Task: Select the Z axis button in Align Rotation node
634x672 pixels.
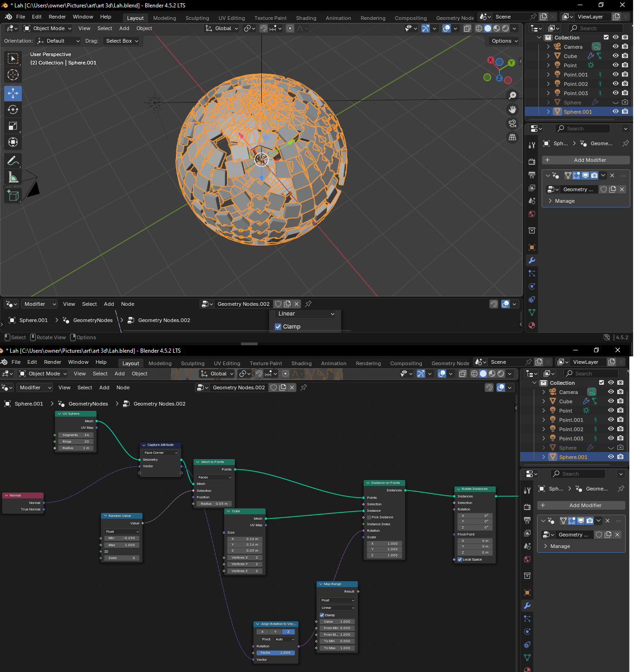Action: (288, 632)
